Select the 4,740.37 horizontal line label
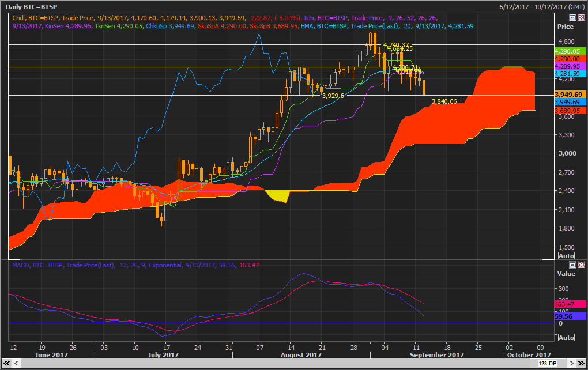Image resolution: width=588 pixels, height=370 pixels. pos(396,45)
